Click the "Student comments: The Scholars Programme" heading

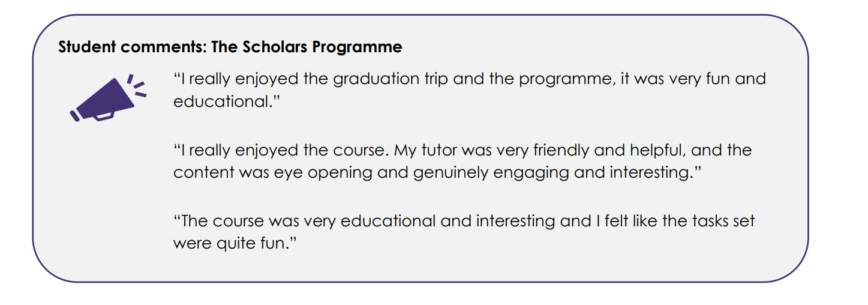click(x=230, y=47)
